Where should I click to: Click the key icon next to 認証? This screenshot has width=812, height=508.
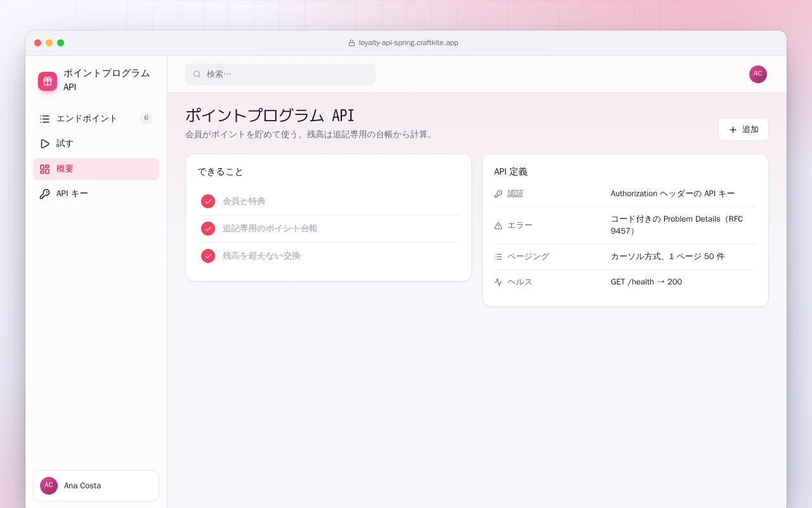click(498, 194)
